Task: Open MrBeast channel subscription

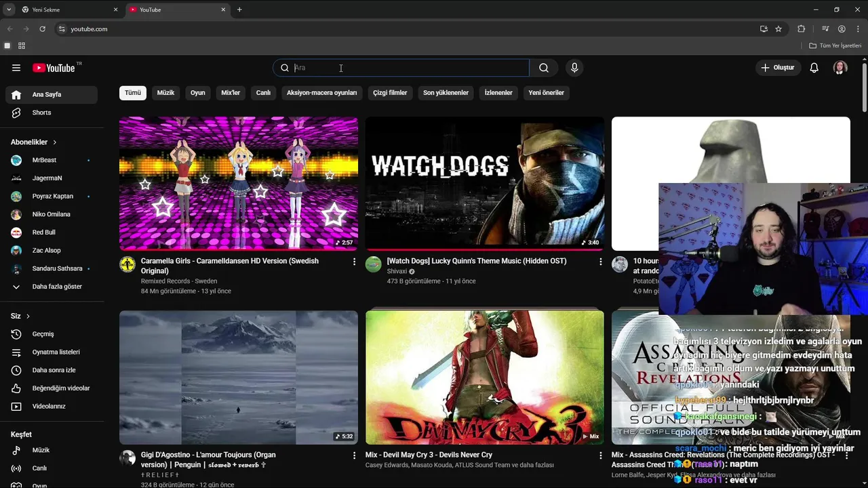Action: coord(52,160)
